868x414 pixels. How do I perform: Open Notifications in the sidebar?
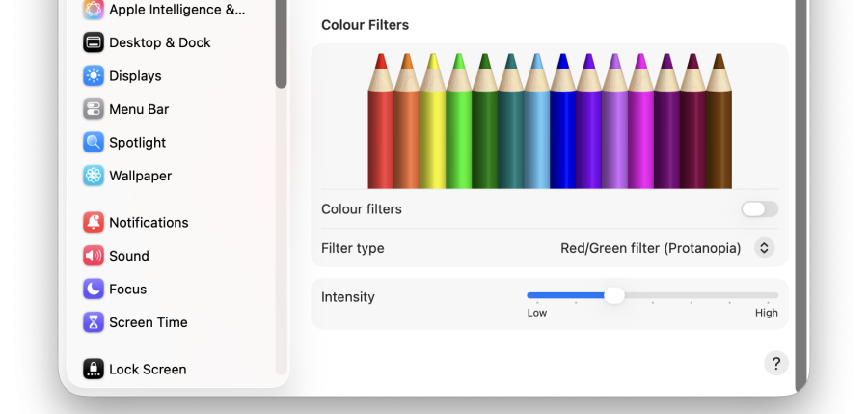(149, 222)
